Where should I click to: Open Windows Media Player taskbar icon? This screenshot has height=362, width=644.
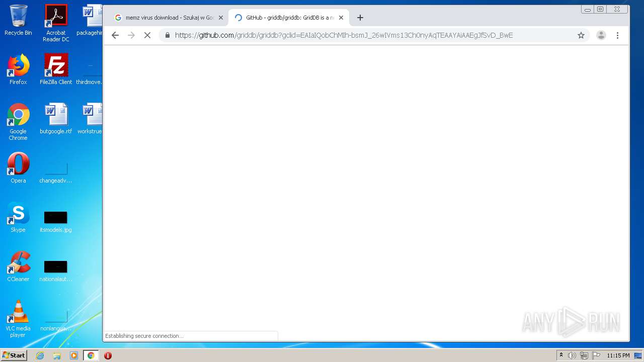point(74,355)
